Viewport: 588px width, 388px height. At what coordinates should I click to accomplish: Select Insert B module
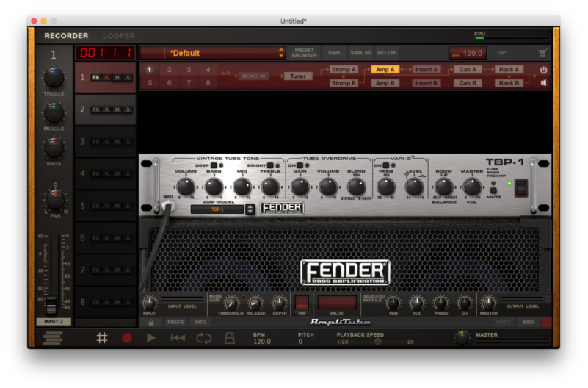[426, 83]
